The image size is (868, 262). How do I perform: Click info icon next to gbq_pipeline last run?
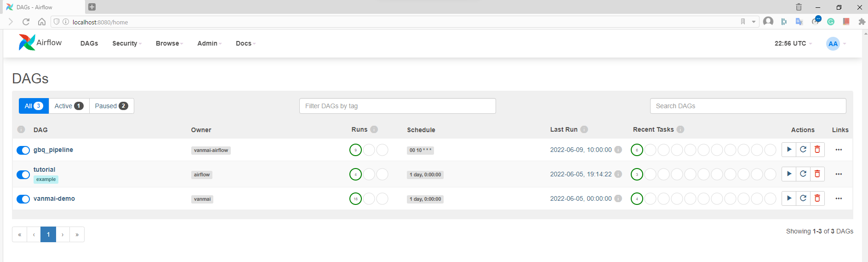point(618,150)
